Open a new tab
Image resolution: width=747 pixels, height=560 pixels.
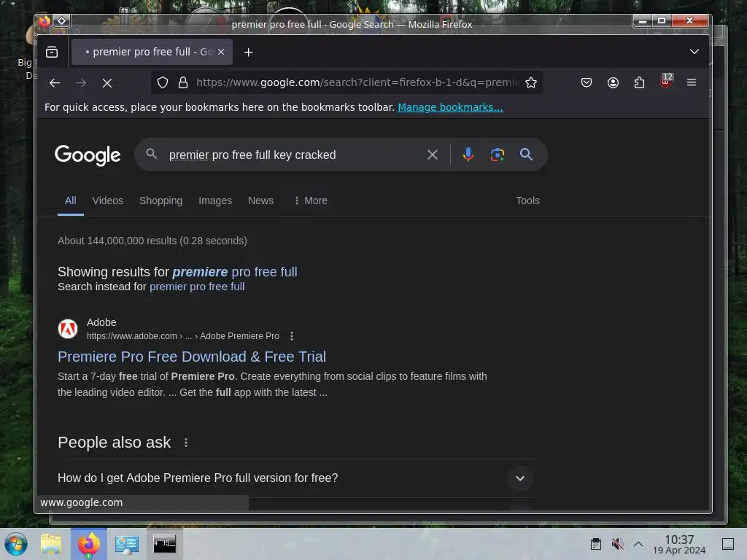248,52
